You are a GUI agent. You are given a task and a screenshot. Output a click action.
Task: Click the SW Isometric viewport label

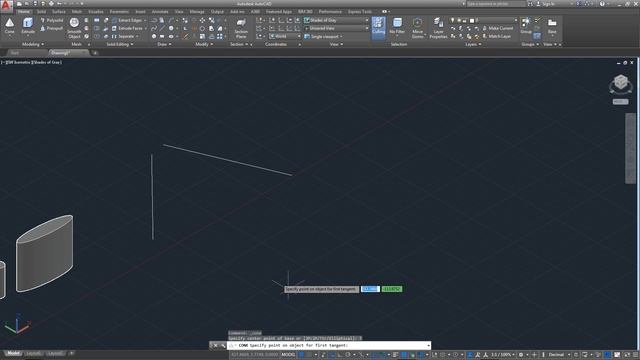pyautogui.click(x=18, y=62)
